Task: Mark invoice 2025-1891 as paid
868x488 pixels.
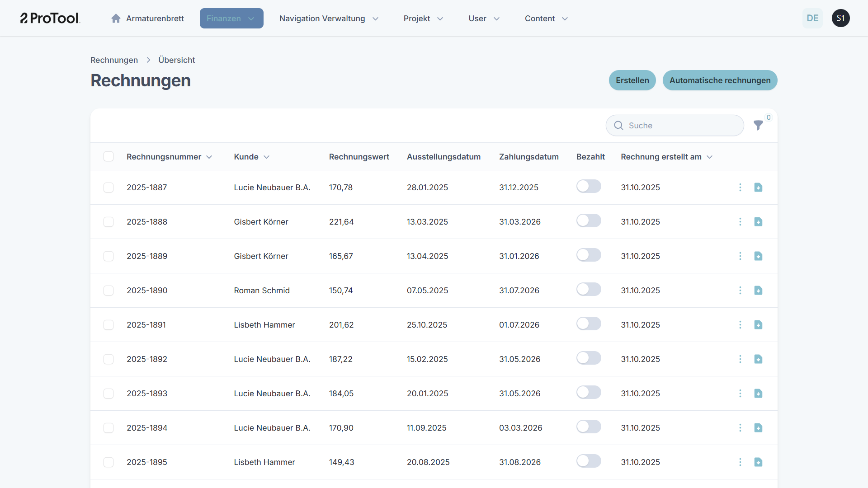Action: (x=588, y=324)
